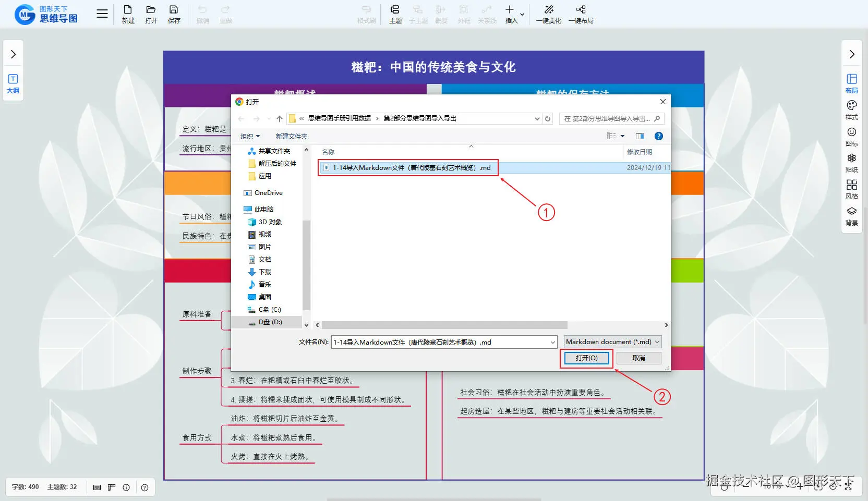Open the 背景 background panel

tap(851, 216)
